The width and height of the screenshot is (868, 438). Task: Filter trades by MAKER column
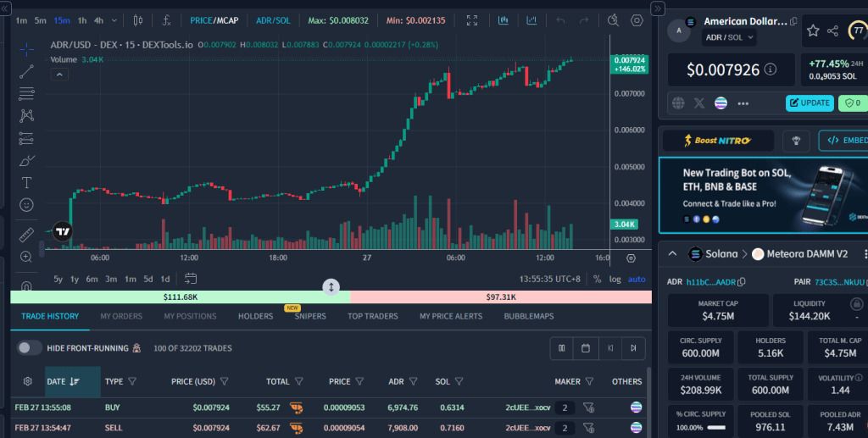tap(590, 381)
